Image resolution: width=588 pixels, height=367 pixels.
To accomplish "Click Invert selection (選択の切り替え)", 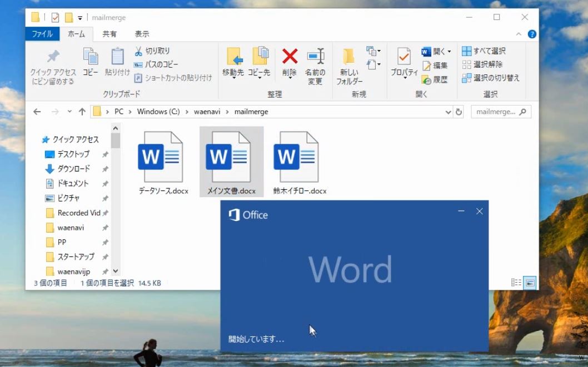I will coord(491,78).
